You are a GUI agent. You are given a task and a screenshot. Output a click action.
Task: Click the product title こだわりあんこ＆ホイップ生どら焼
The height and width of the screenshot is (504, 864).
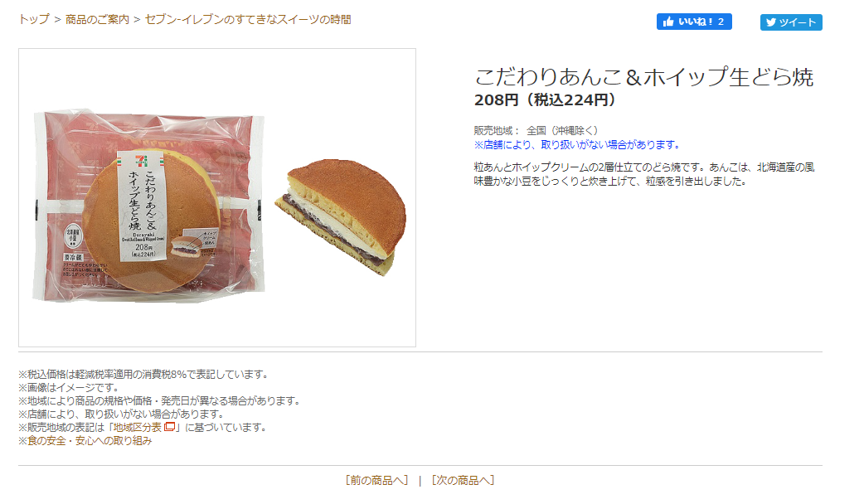tap(643, 76)
